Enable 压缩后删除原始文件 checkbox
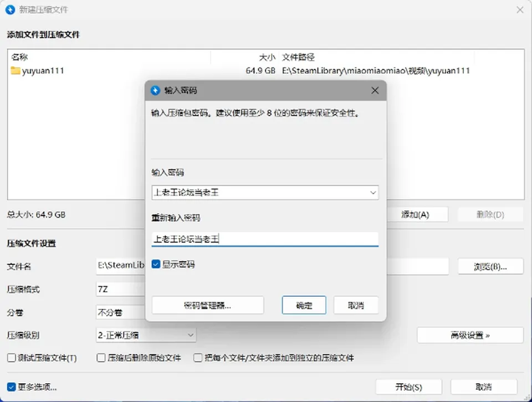Image resolution: width=532 pixels, height=402 pixels. click(101, 358)
